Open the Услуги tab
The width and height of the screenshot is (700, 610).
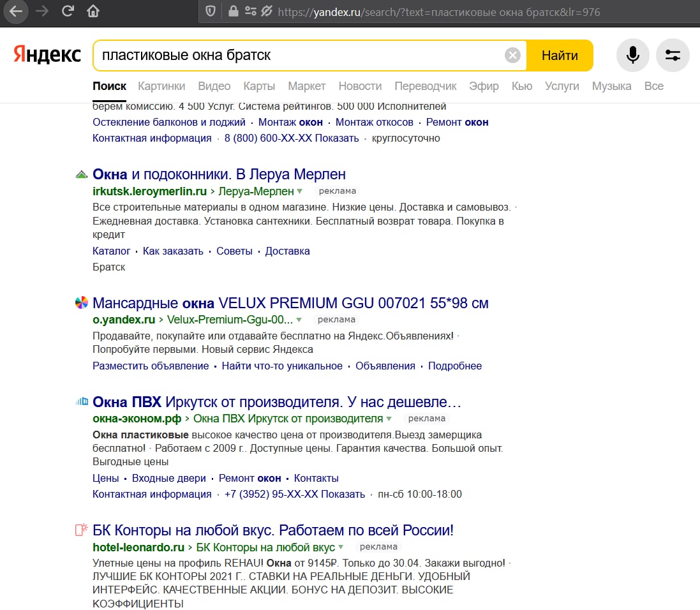pyautogui.click(x=562, y=86)
